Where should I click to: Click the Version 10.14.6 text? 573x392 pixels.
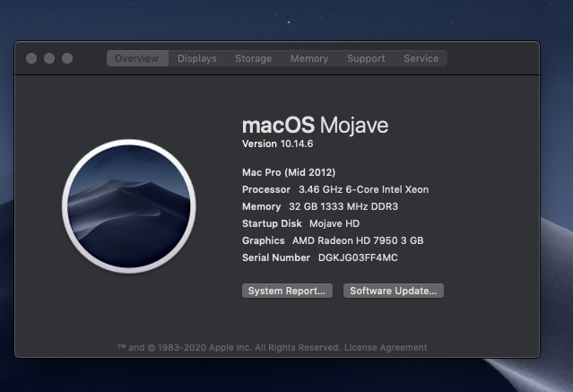pos(277,144)
